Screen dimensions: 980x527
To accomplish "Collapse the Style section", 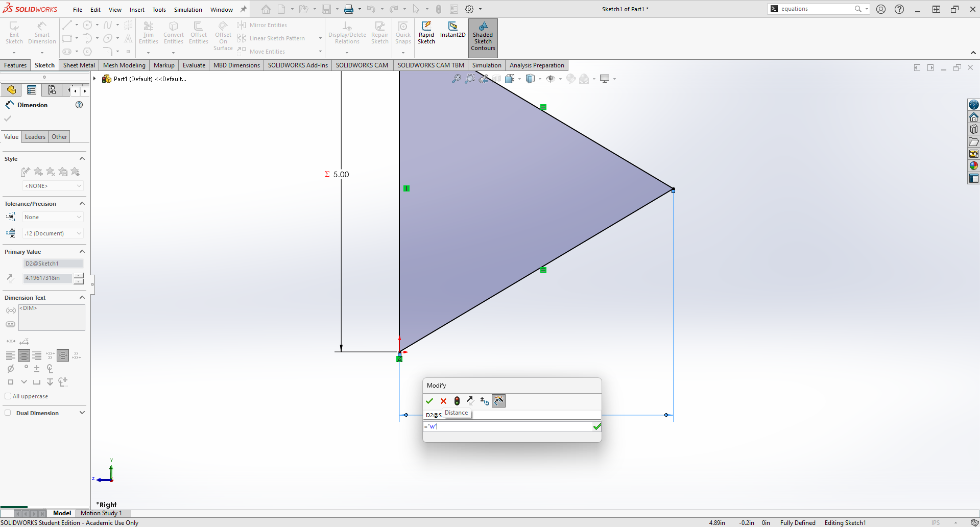I will 82,159.
